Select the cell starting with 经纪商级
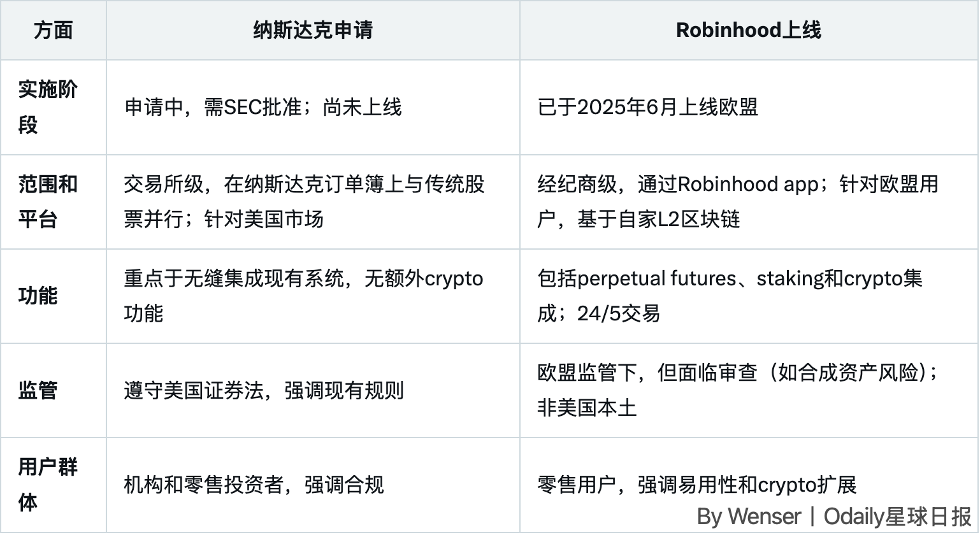Image resolution: width=980 pixels, height=535 pixels. pyautogui.click(x=737, y=201)
